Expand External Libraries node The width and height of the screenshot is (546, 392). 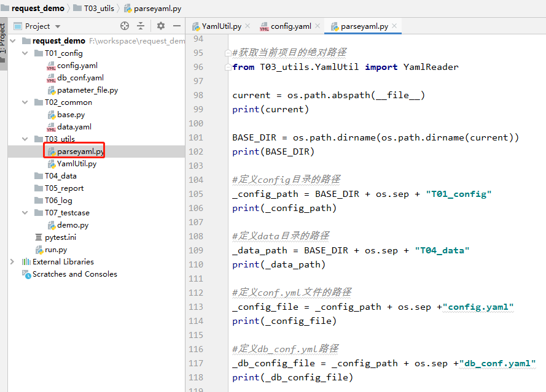(12, 261)
